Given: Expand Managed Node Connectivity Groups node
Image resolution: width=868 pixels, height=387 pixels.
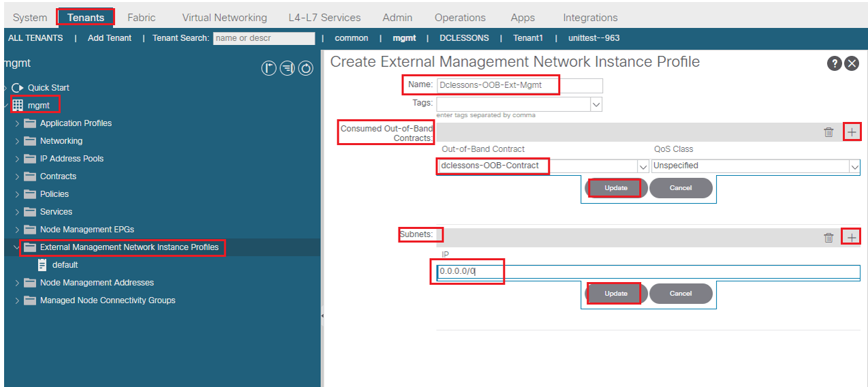Looking at the screenshot, I should point(17,300).
